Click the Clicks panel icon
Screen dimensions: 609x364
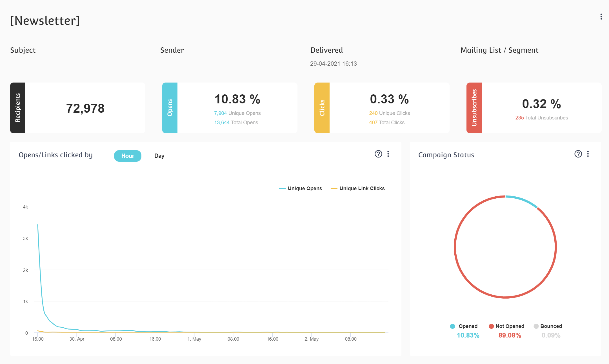click(321, 108)
